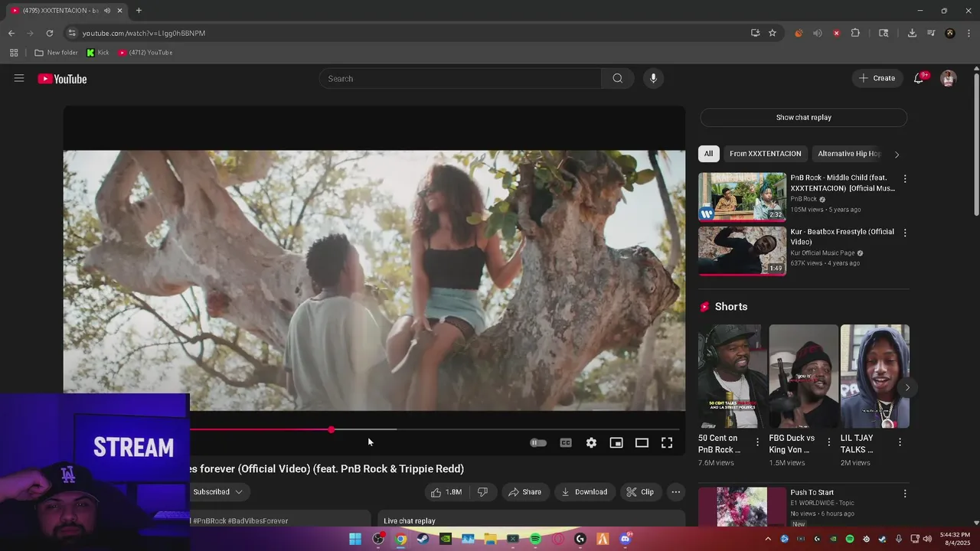Open the New folder bookmark folder

[56, 53]
